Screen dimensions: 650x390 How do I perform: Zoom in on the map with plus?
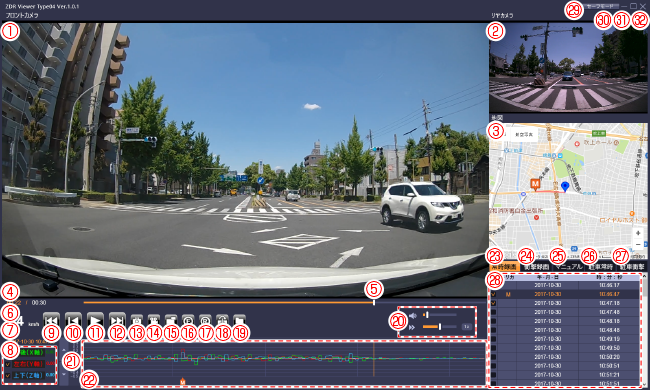tap(638, 233)
